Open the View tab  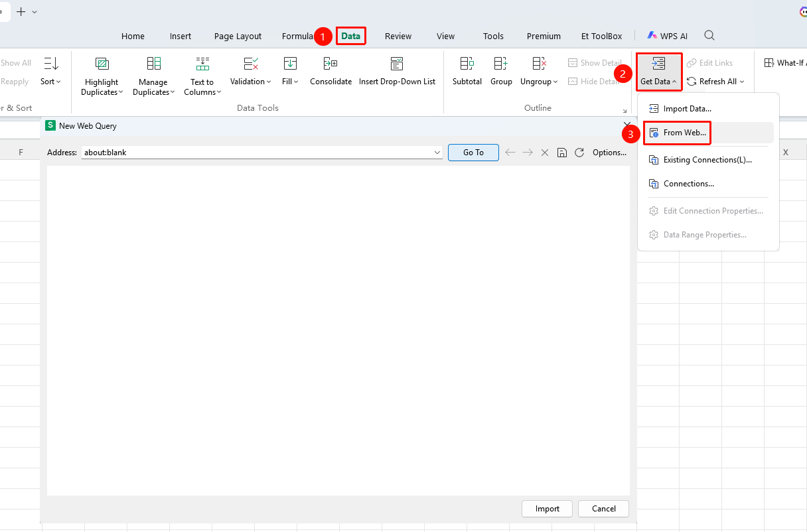click(x=446, y=36)
